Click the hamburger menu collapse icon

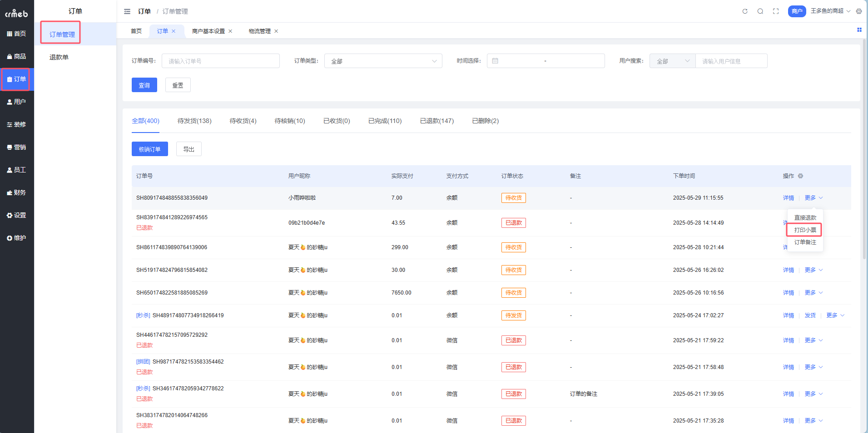click(127, 11)
